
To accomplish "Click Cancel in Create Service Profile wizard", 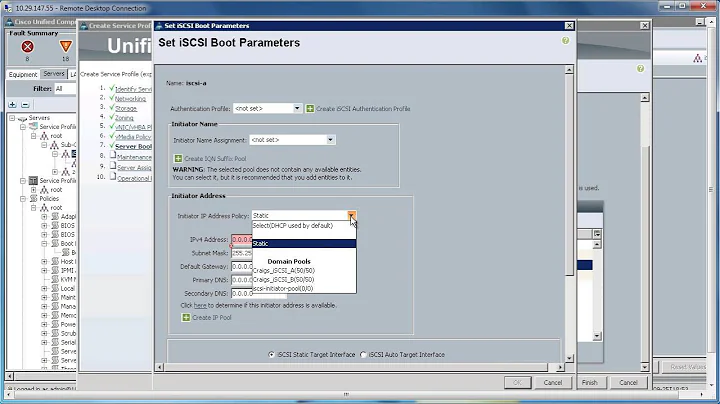I will [x=628, y=382].
